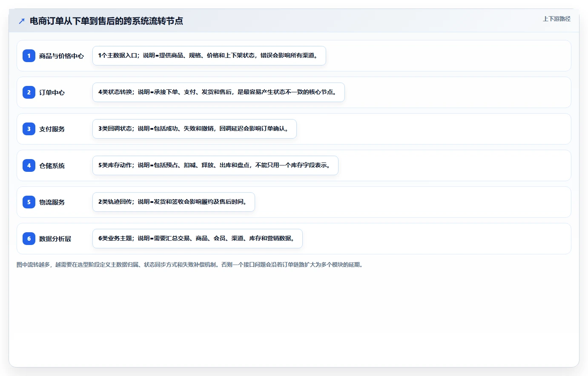Click the 1个主数据入口 description box
Viewport: 588px width, 376px height.
[209, 56]
